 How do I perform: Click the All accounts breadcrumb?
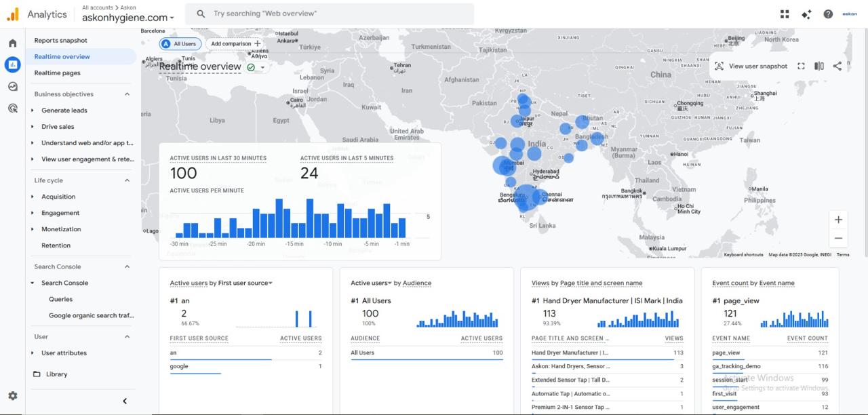[97, 7]
